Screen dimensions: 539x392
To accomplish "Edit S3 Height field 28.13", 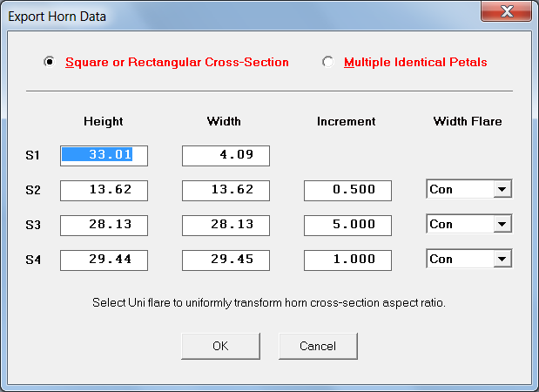I will pos(104,226).
